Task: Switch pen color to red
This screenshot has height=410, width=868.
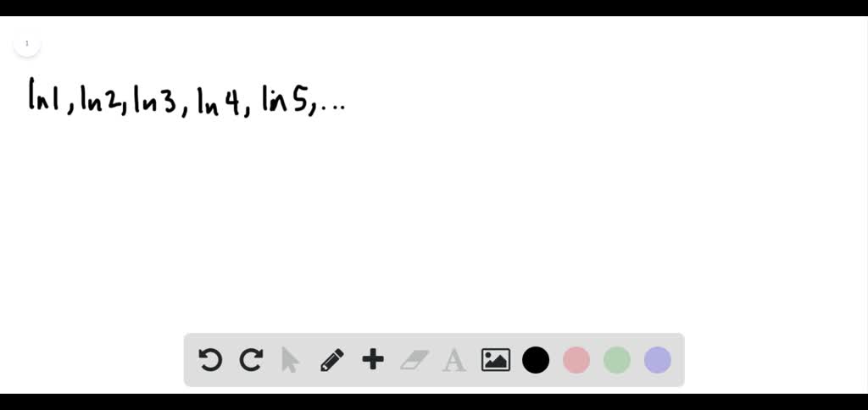Action: click(576, 360)
